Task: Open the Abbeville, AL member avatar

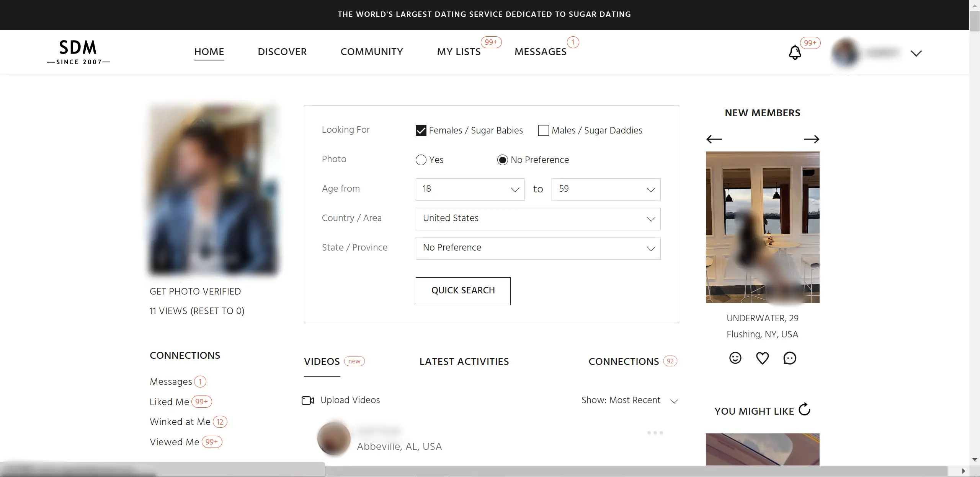Action: tap(334, 439)
